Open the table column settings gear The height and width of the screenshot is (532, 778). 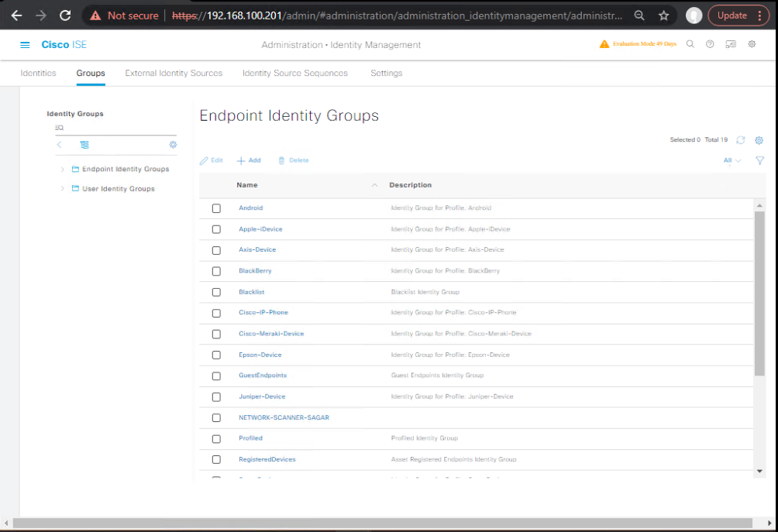(759, 140)
